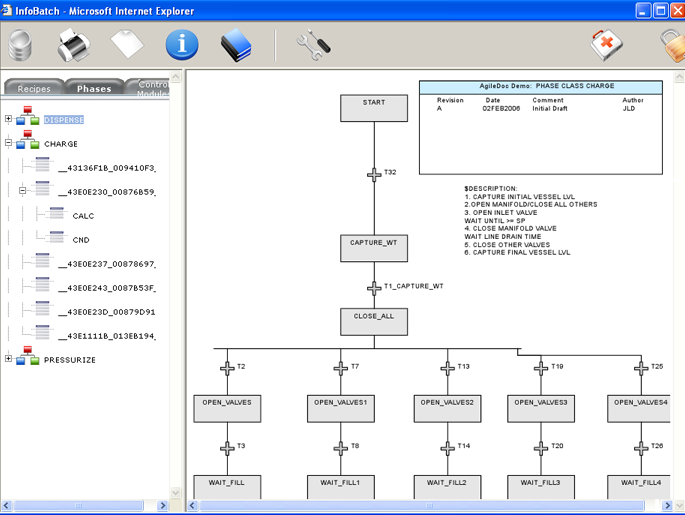
Task: Select the CALC tree item
Action: 83,216
